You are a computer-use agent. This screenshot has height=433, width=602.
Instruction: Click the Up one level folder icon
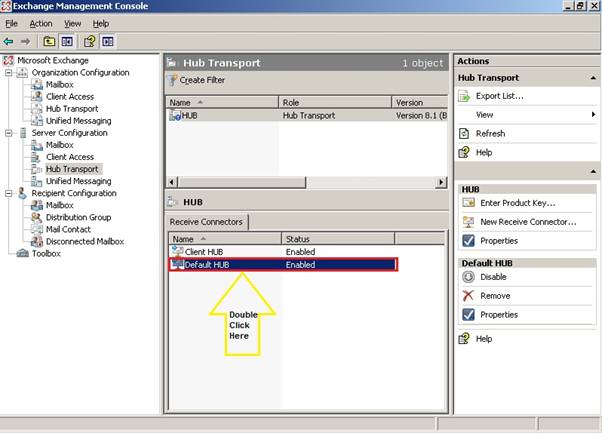click(x=49, y=41)
